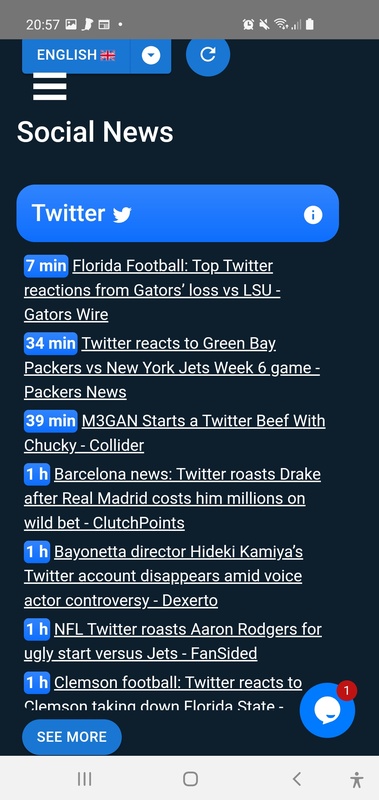Click the Twitter bird icon in header
The image size is (379, 800).
point(122,215)
